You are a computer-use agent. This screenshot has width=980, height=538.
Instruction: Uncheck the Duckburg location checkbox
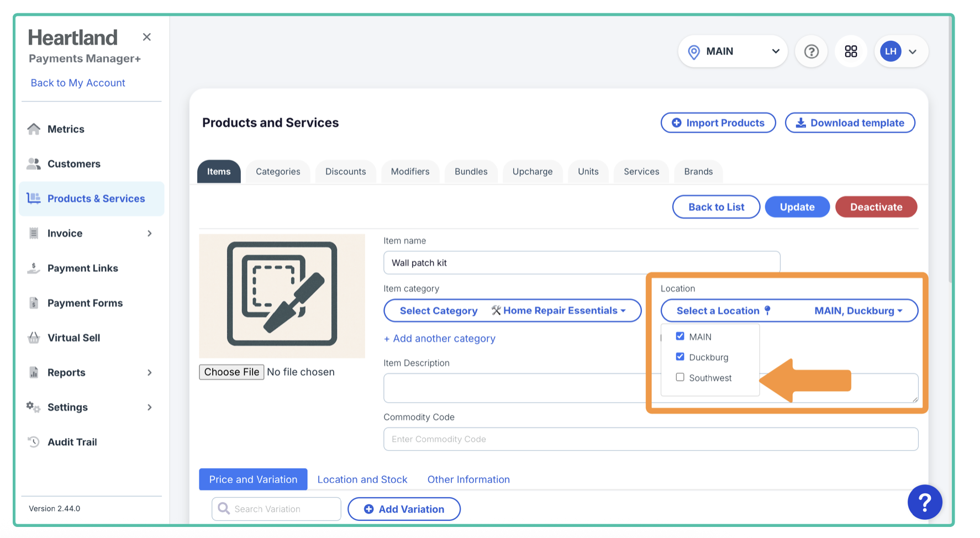(x=680, y=357)
